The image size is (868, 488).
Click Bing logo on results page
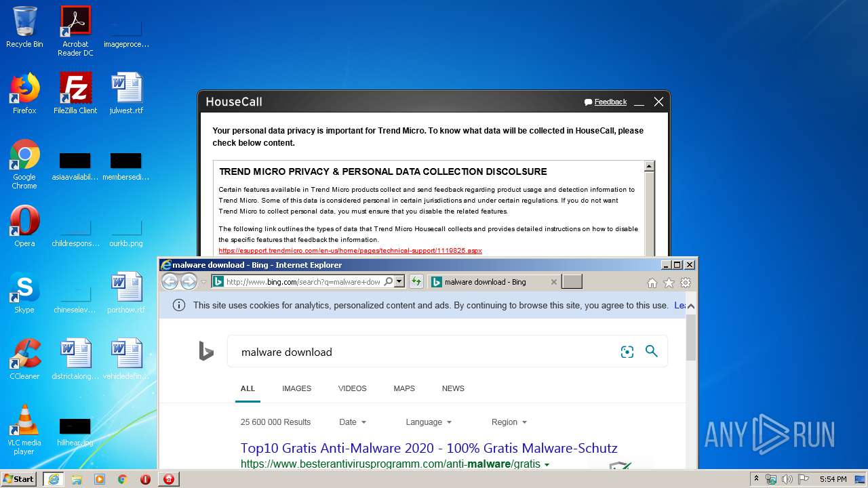coord(206,351)
